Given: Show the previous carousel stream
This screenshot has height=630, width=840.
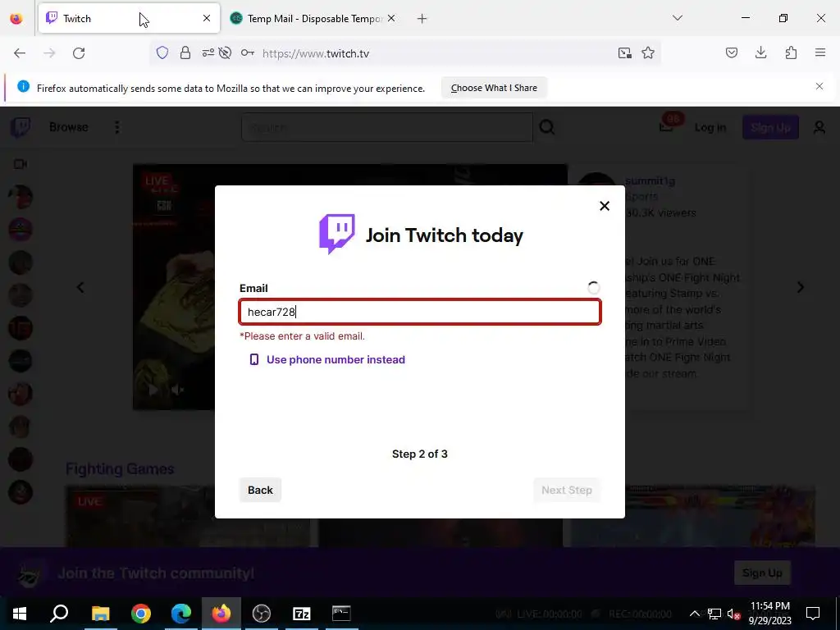Looking at the screenshot, I should pyautogui.click(x=80, y=288).
